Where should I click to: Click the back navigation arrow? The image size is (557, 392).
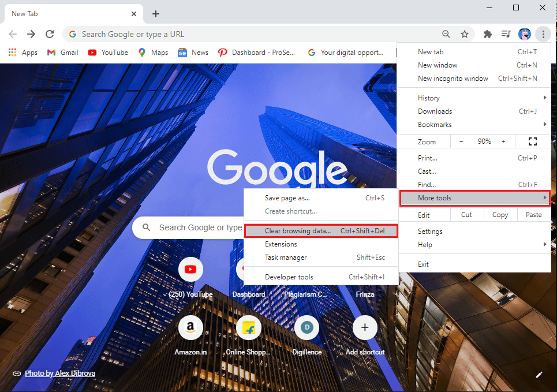point(13,34)
